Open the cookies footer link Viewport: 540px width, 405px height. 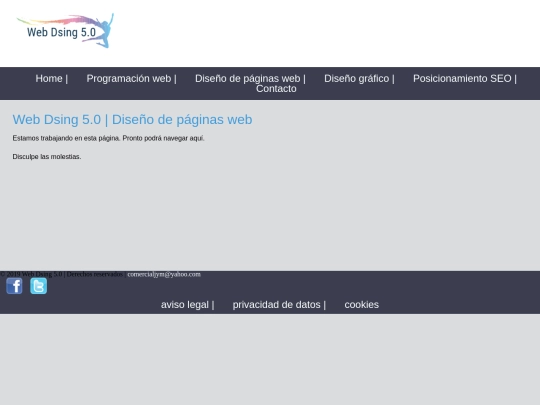click(362, 305)
